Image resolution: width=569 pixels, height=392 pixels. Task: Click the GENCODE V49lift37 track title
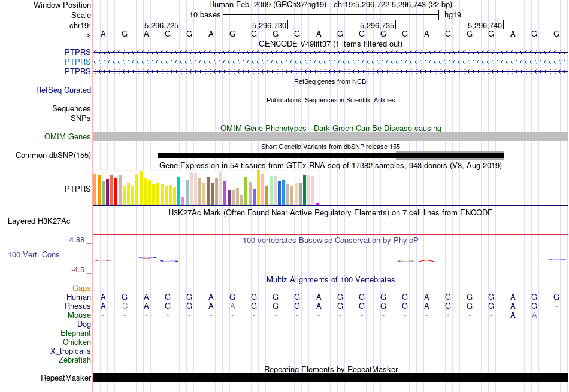(x=330, y=44)
